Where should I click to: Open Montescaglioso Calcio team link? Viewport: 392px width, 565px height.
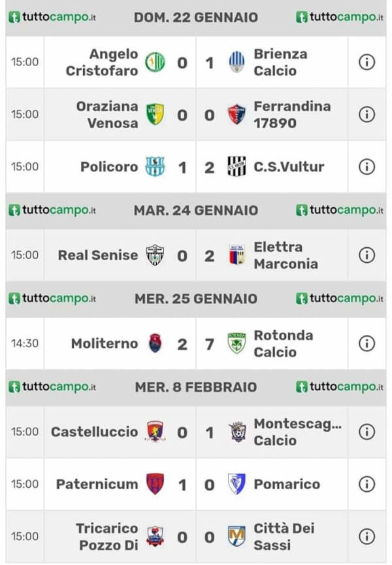[x=298, y=432]
